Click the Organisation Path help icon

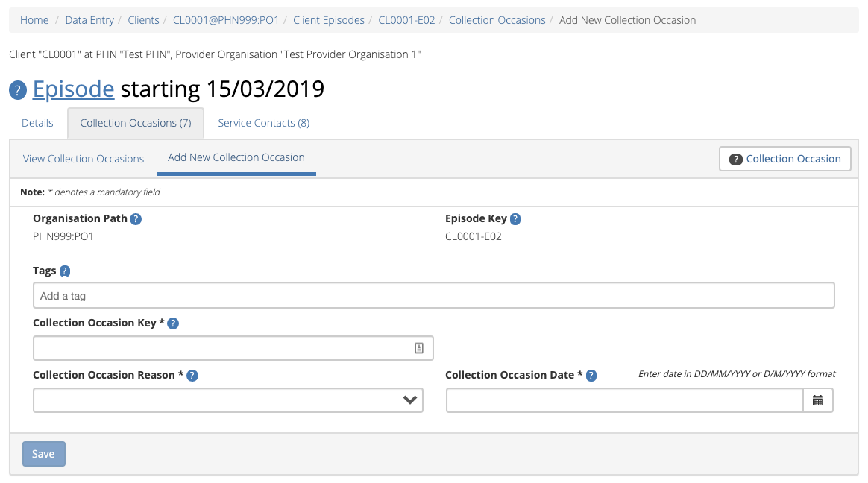[136, 219]
